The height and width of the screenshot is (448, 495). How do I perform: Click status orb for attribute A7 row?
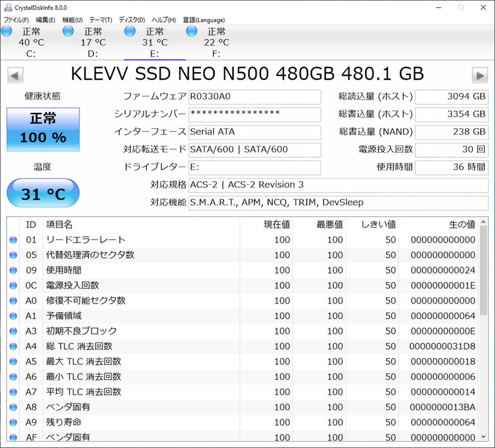13,392
